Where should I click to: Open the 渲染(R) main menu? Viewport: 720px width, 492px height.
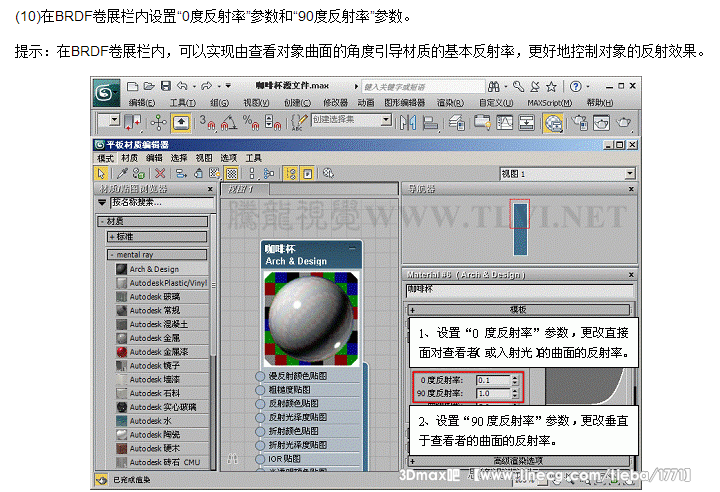point(450,103)
